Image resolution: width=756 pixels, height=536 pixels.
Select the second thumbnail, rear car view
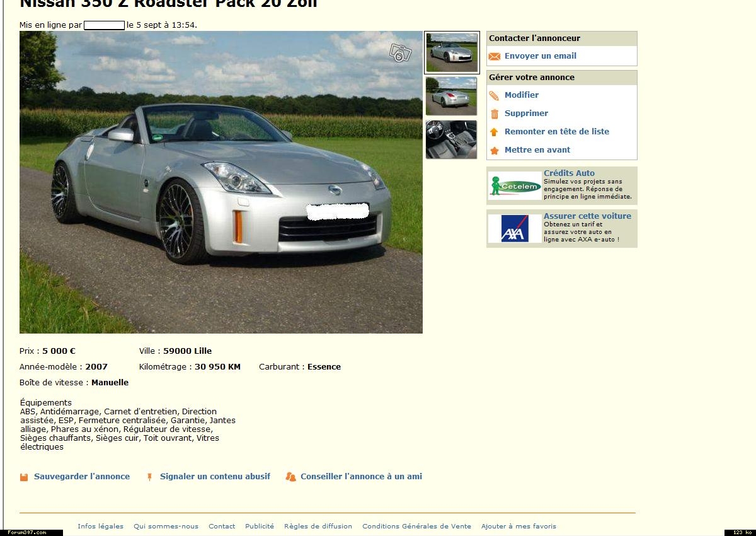pos(452,96)
